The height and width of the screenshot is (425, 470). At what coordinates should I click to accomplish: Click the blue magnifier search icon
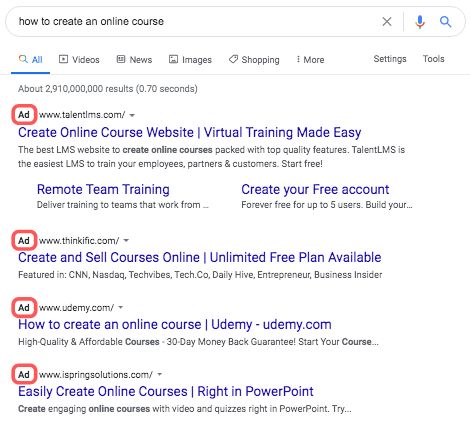[445, 22]
